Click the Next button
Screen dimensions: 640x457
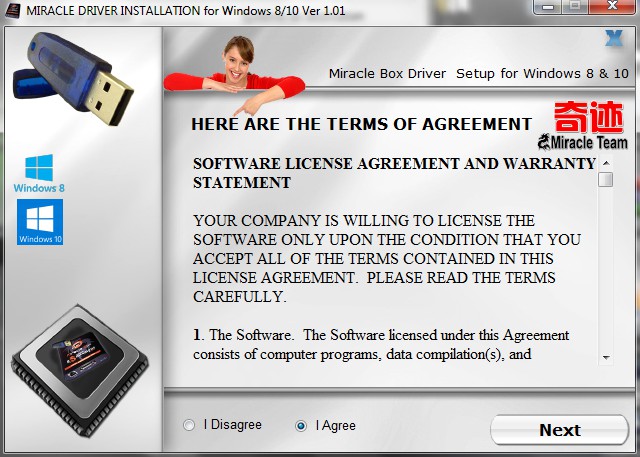pos(559,430)
